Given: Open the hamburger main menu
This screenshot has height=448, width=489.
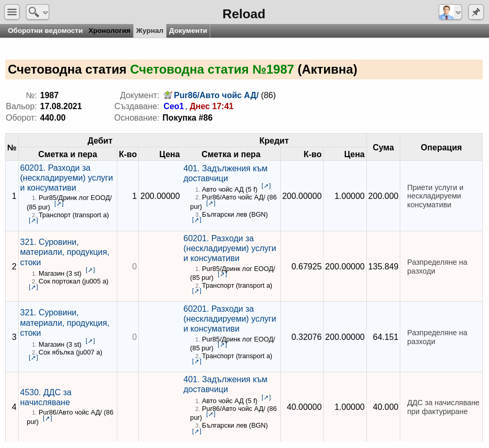Looking at the screenshot, I should pos(12,12).
